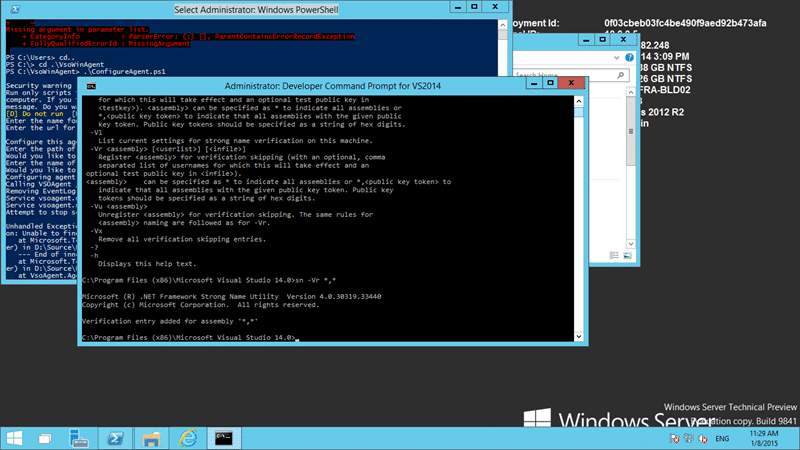Click 'Remove all verification skipping entries.' text
Image resolution: width=800 pixels, height=450 pixels.
[182, 239]
